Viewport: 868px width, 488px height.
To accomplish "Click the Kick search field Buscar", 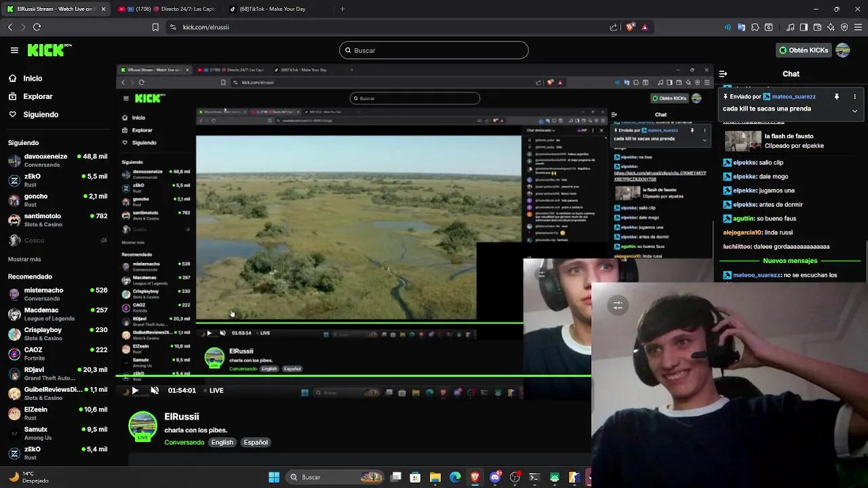I will [x=434, y=50].
